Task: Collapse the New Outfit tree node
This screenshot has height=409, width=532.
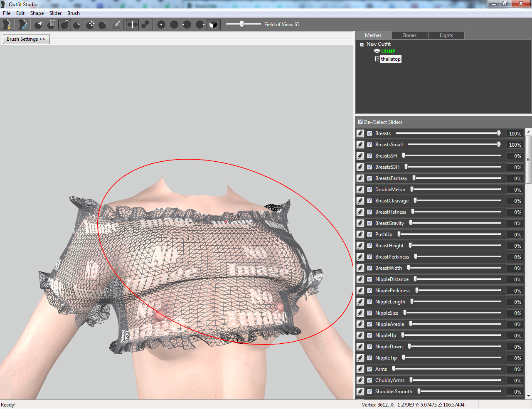Action: pyautogui.click(x=362, y=44)
